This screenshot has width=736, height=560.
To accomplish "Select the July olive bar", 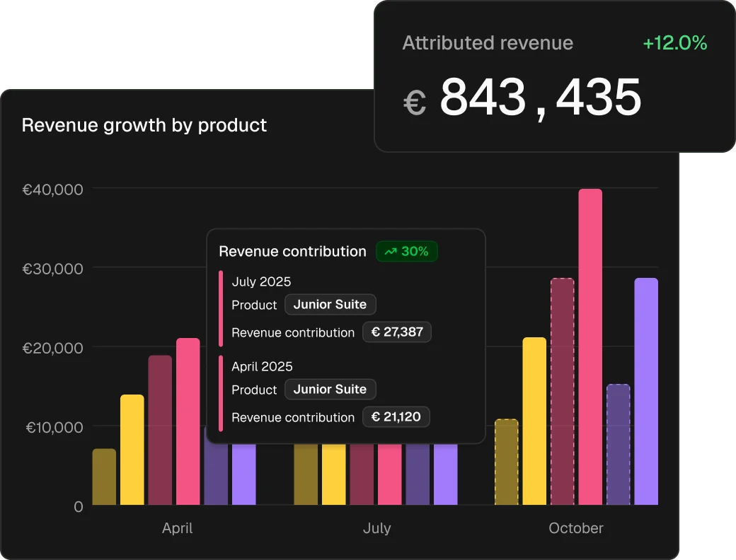I will (x=306, y=474).
